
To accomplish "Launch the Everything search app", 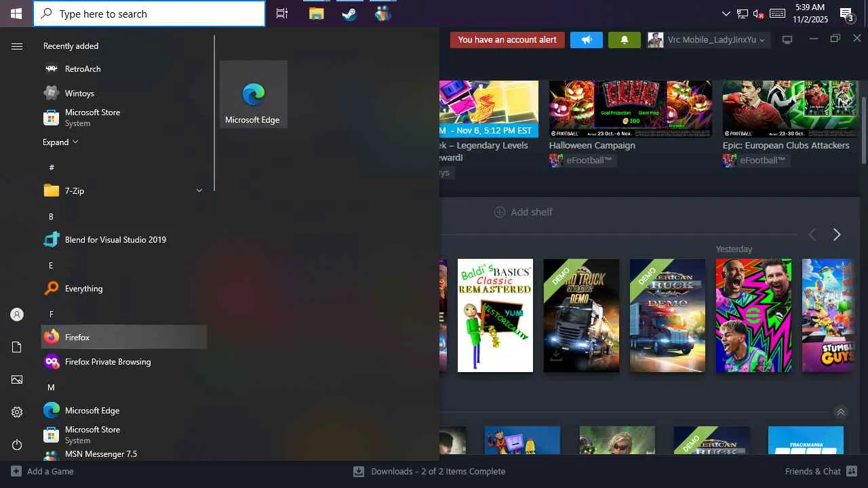I will click(124, 289).
